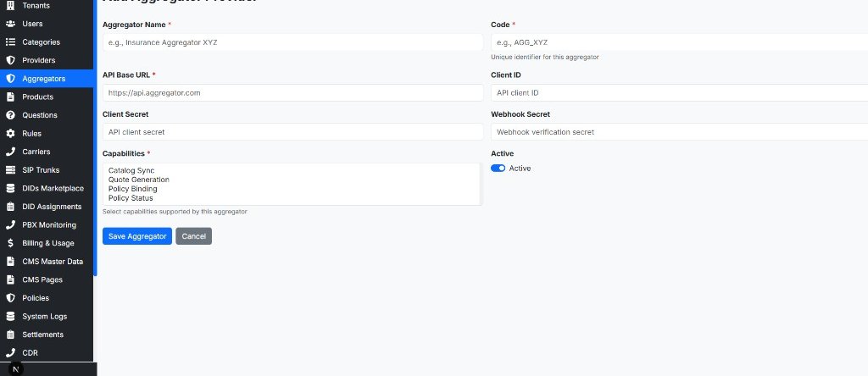Screen dimensions: 868x376
Task: Click the Providers shield icon
Action: (x=10, y=60)
